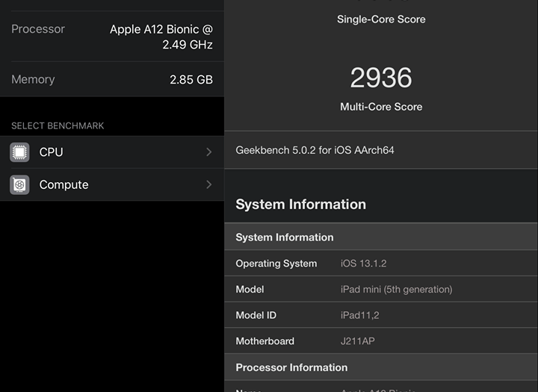Click the iPad mini (5th generation) model value
This screenshot has height=392, width=538.
pyautogui.click(x=396, y=290)
